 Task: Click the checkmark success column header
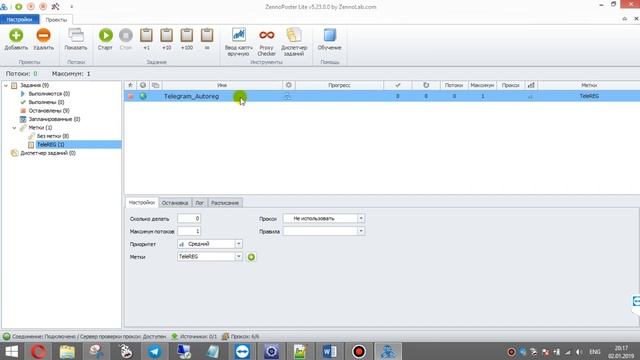click(x=398, y=85)
